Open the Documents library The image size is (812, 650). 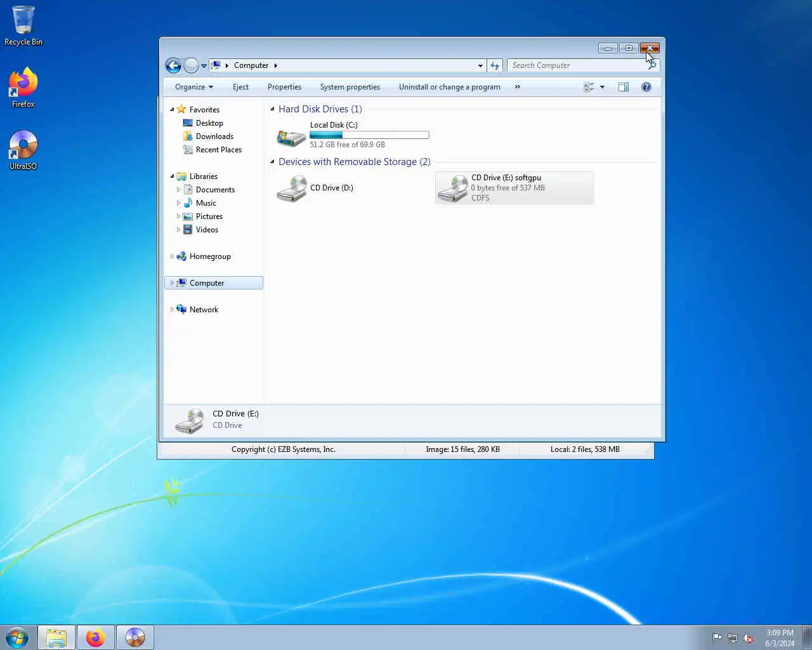pos(215,190)
